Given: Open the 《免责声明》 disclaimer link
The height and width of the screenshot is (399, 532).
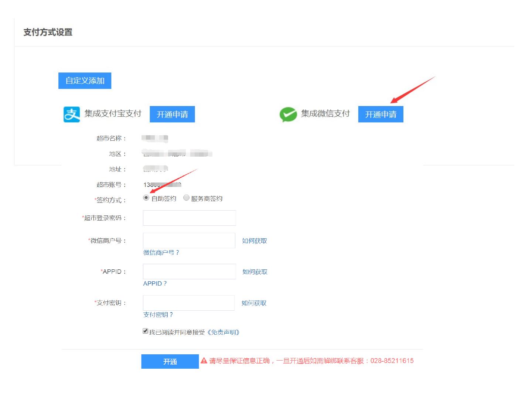Looking at the screenshot, I should point(223,332).
